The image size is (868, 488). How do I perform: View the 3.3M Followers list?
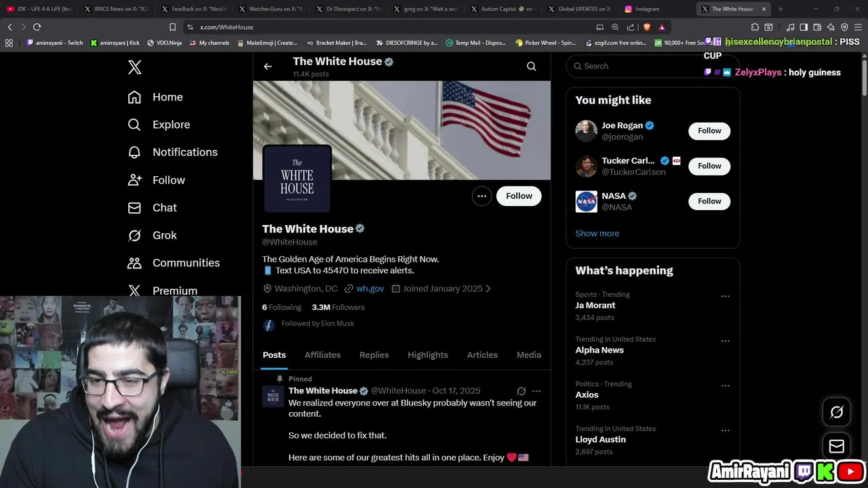(x=338, y=307)
